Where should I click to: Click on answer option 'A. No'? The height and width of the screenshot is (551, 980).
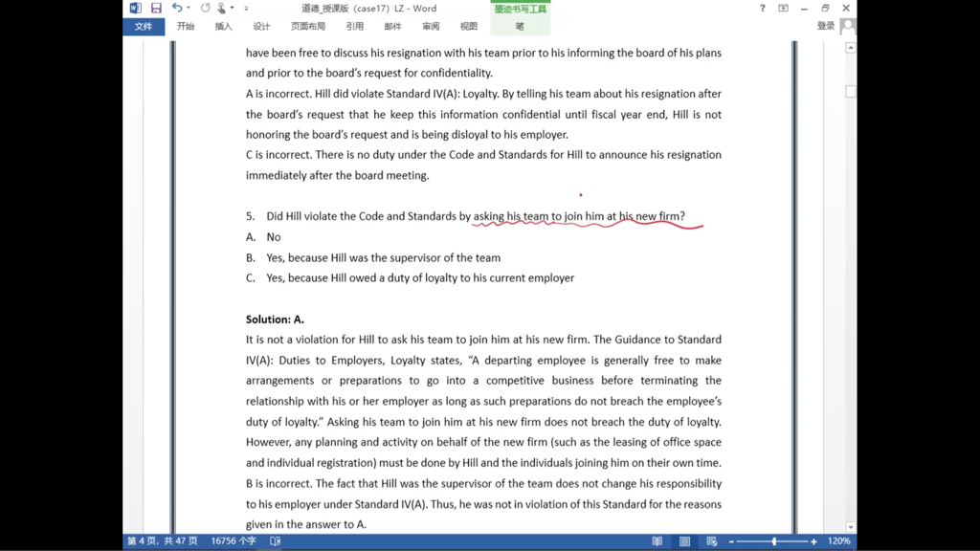[263, 237]
